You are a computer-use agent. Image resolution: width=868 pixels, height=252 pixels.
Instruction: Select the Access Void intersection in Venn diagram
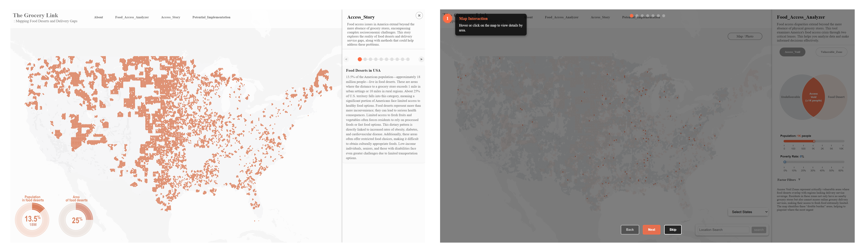point(813,97)
